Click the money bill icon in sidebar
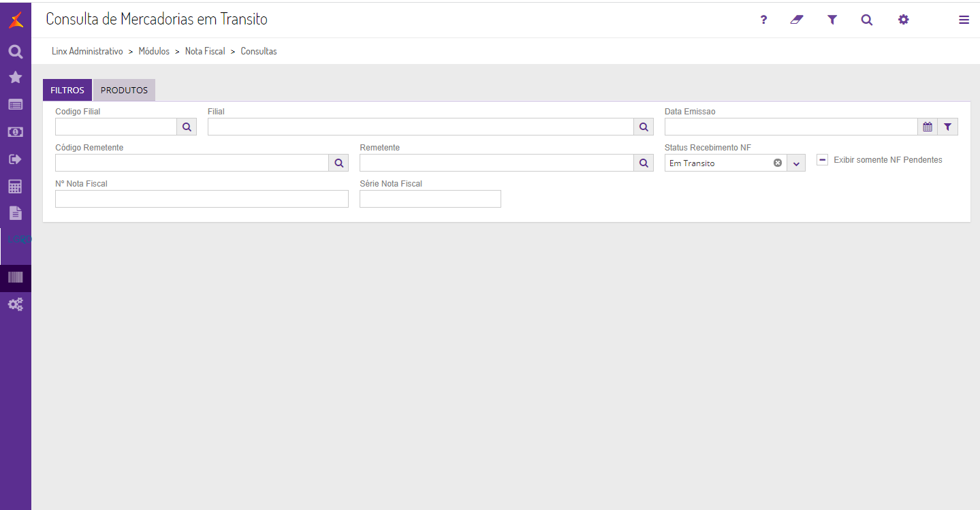The image size is (980, 510). 15,131
